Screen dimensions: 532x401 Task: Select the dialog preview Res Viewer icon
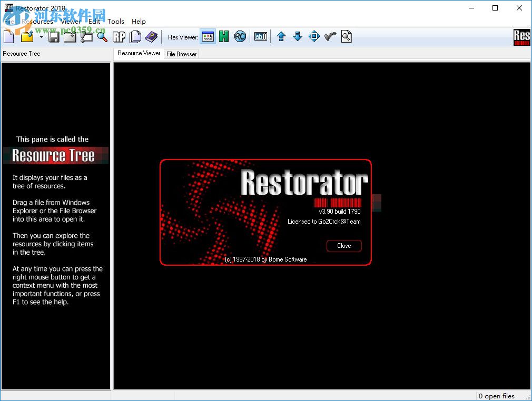tap(207, 36)
